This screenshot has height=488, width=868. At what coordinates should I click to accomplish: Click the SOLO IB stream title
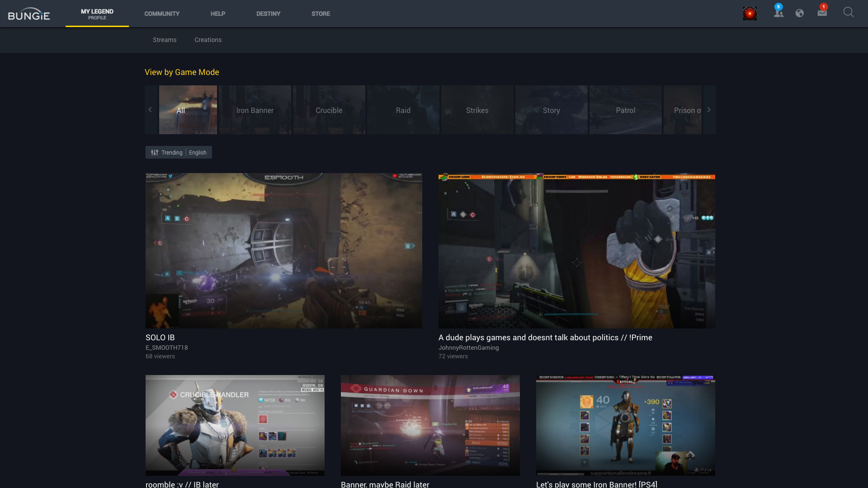pos(160,338)
